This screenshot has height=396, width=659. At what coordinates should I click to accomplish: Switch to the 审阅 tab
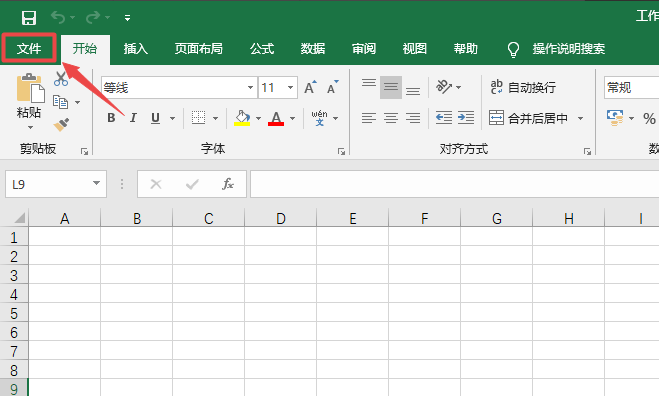(364, 49)
